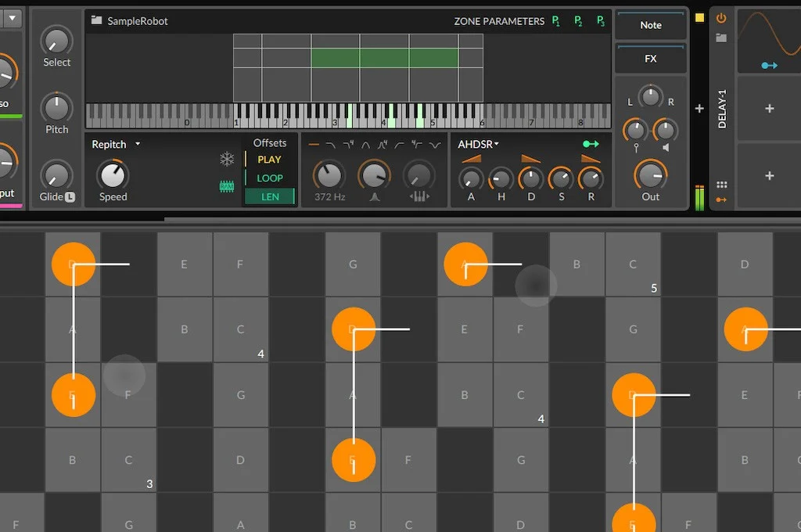Screen dimensions: 801x532
Task: Click the Speed knob
Action: [113, 174]
